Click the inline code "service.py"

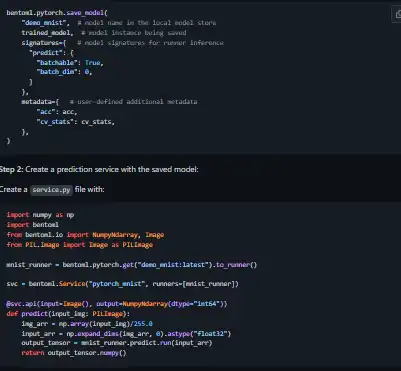[51, 190]
